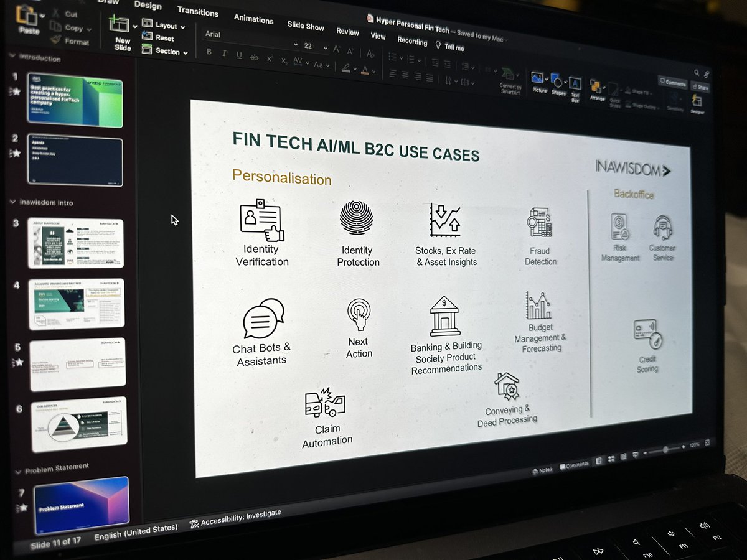Open the Arrange menu
This screenshot has height=560, width=747.
[596, 90]
